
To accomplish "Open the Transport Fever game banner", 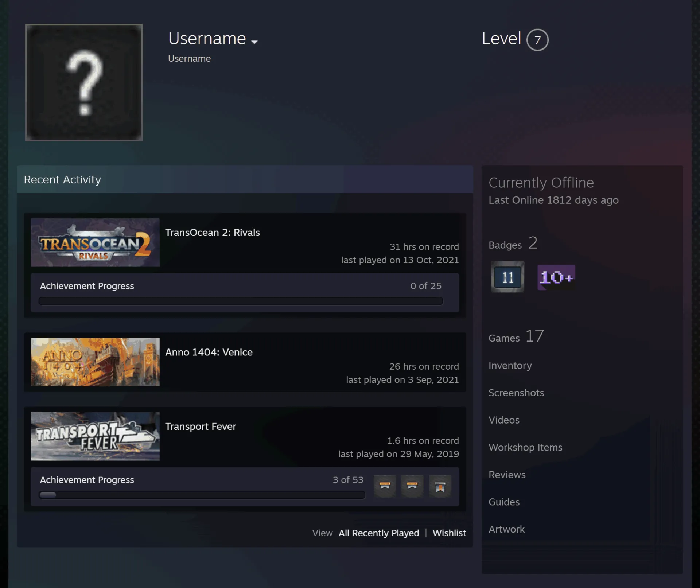I will [95, 436].
